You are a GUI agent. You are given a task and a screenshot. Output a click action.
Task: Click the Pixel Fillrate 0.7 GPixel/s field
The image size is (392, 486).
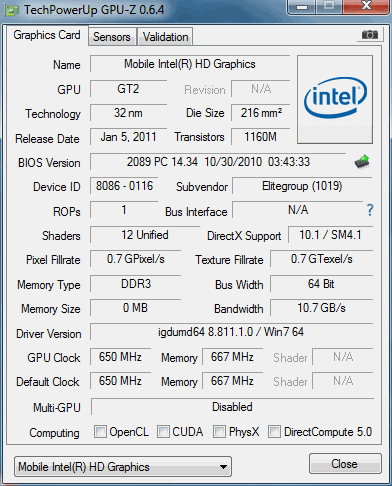(x=135, y=259)
